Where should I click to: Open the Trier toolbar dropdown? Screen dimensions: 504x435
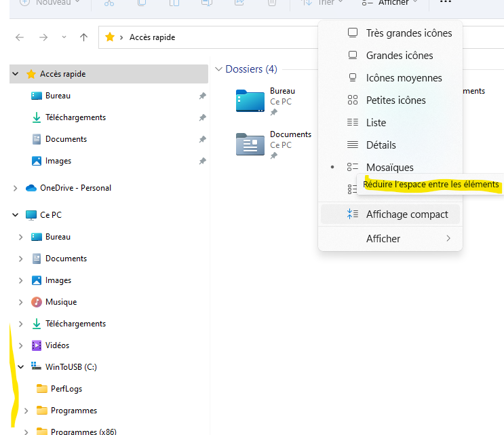tap(322, 3)
